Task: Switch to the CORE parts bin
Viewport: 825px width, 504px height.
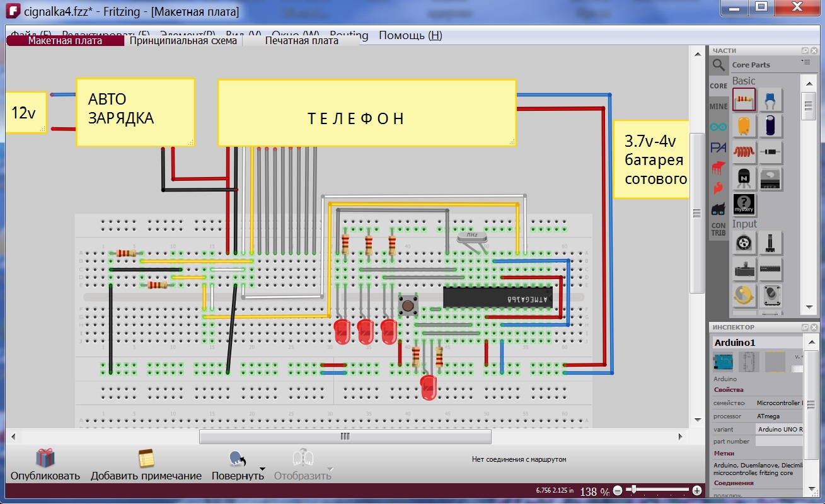Action: pos(718,86)
